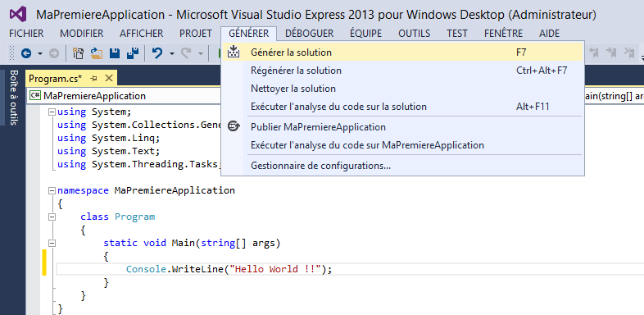Open the TEST menu
Image resolution: width=644 pixels, height=315 pixels.
(x=457, y=34)
